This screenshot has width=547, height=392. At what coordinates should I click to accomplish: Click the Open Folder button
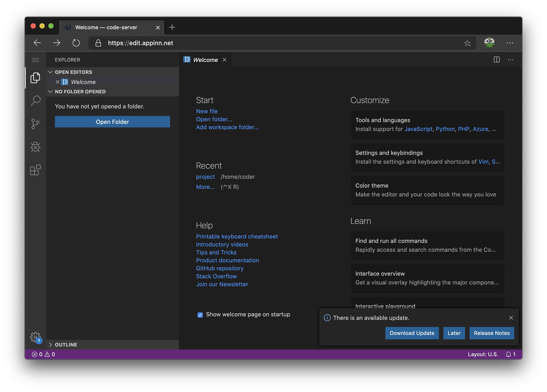[x=112, y=122]
